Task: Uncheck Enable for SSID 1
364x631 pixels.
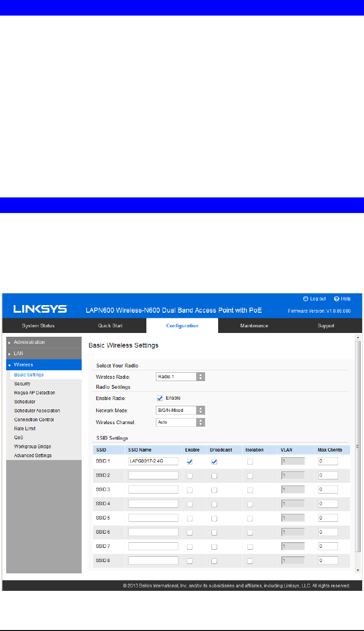Action: point(190,462)
